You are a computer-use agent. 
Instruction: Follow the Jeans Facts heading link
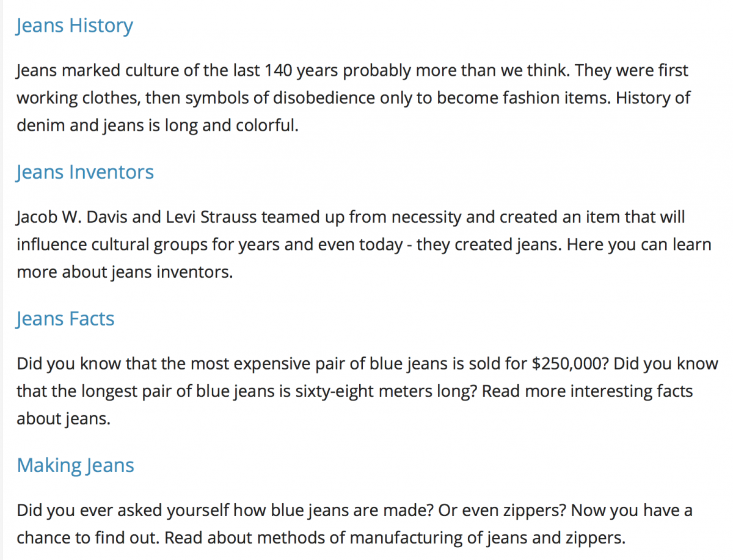(65, 319)
